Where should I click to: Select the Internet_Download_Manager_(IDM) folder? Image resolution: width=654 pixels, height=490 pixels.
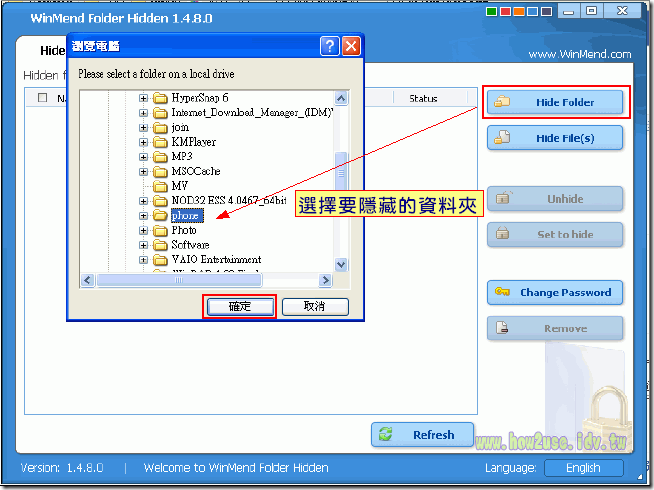[252, 112]
